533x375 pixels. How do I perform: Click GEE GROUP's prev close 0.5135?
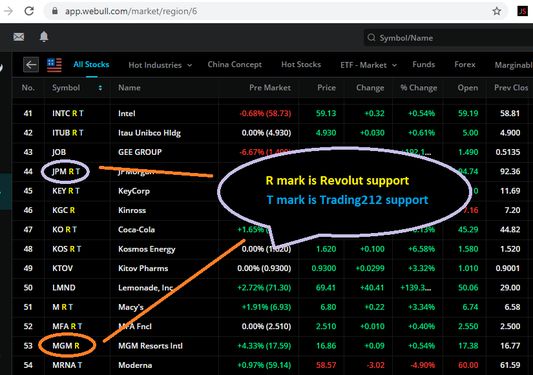coord(508,152)
